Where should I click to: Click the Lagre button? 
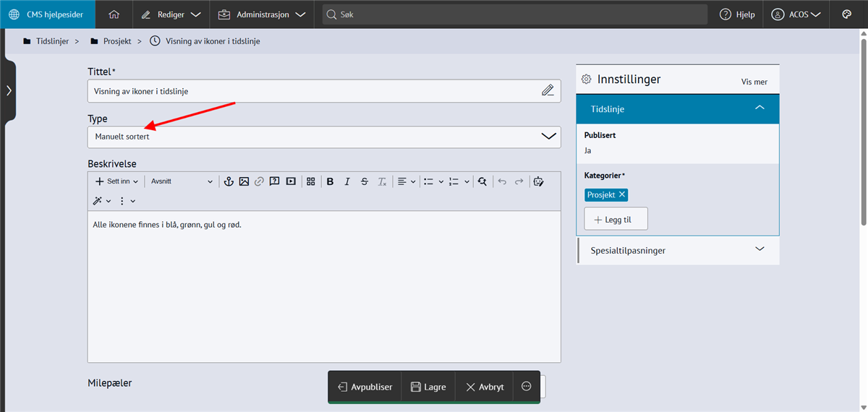[x=427, y=387]
